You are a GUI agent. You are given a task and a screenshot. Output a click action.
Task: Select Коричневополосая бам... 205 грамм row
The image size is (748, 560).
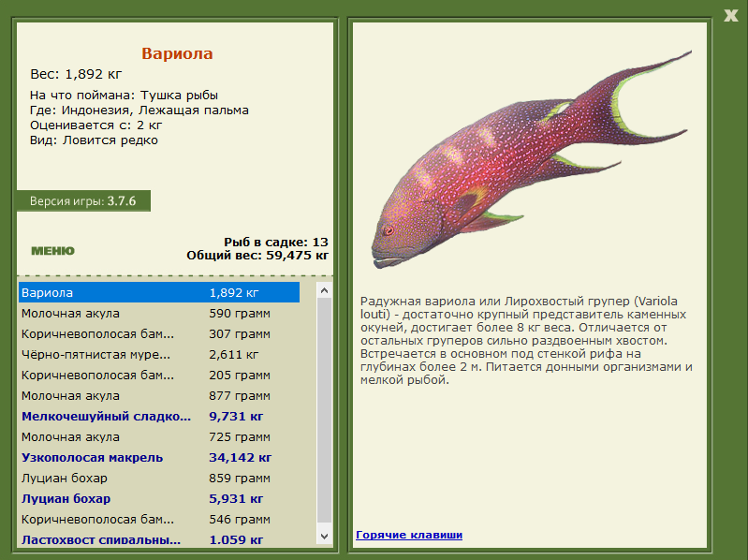point(159,375)
